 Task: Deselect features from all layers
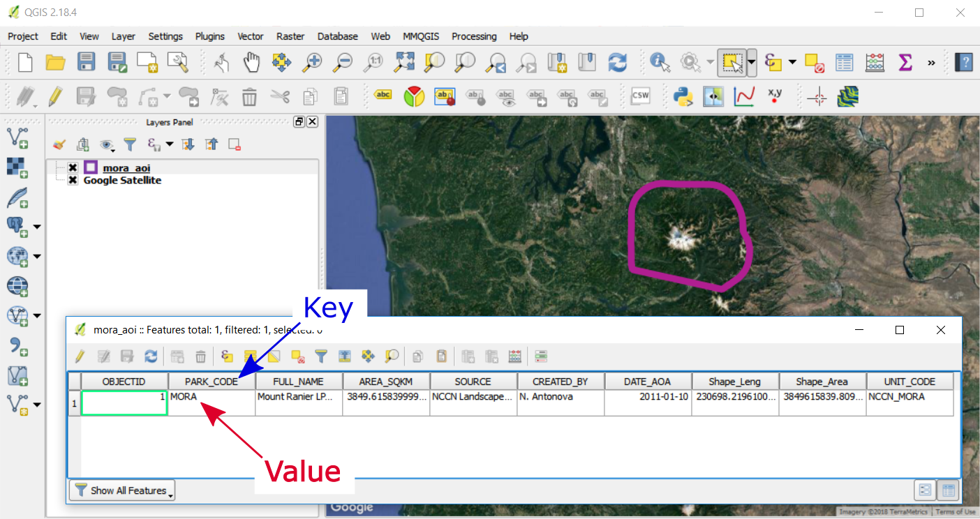click(x=815, y=62)
